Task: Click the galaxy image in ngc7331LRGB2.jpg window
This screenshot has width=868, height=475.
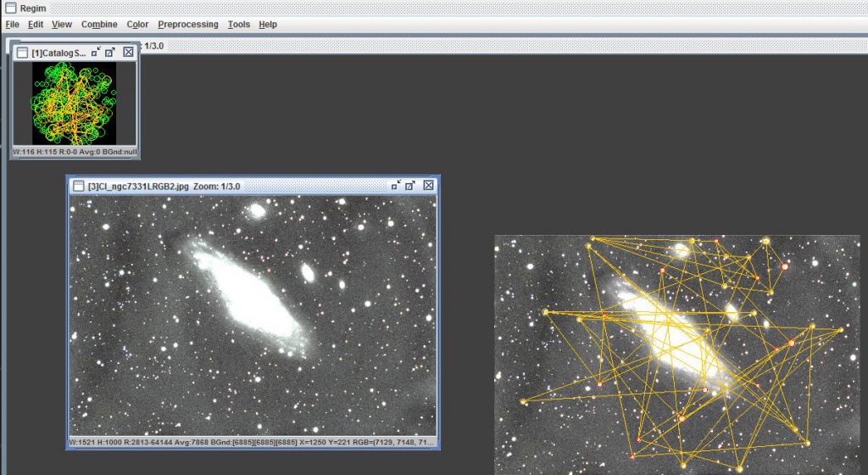Action: pyautogui.click(x=253, y=316)
